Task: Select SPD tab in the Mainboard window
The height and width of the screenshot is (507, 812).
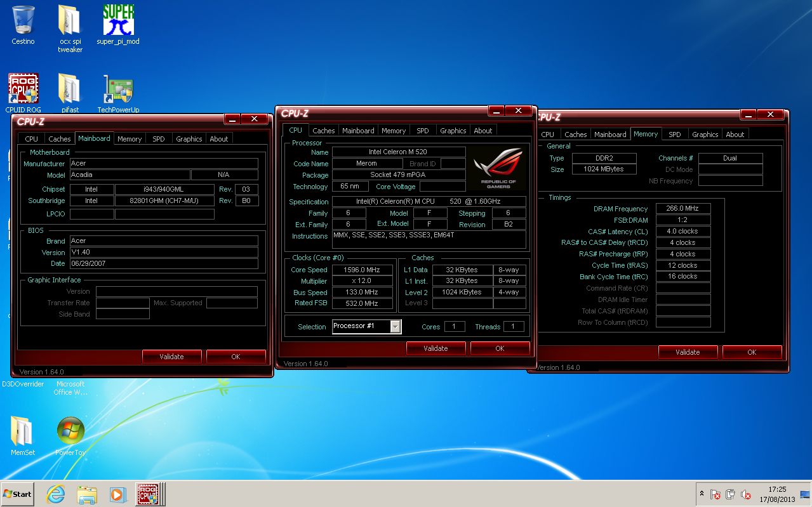Action: [x=159, y=139]
